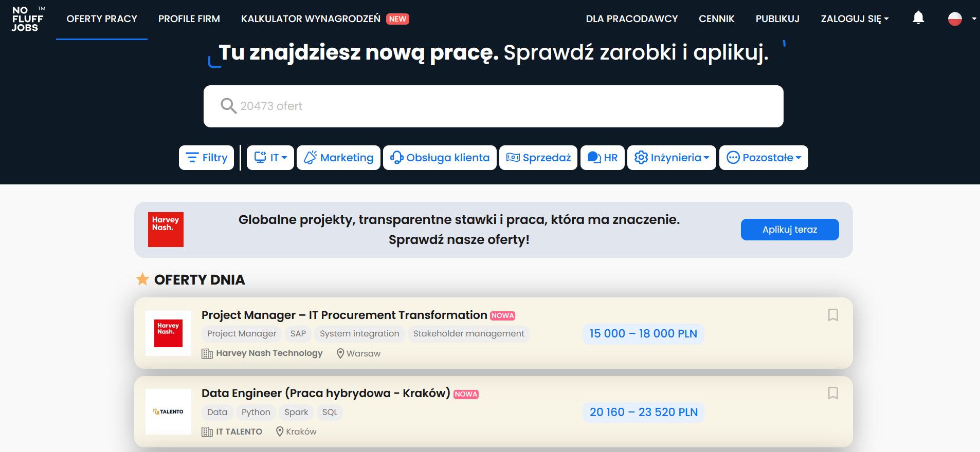Open the notifications bell

click(x=918, y=18)
